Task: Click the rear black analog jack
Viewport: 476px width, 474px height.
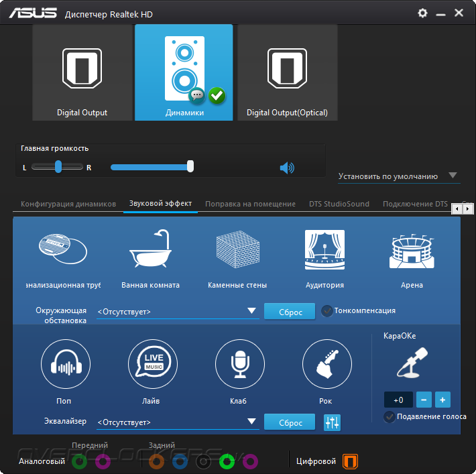Action: (203, 461)
